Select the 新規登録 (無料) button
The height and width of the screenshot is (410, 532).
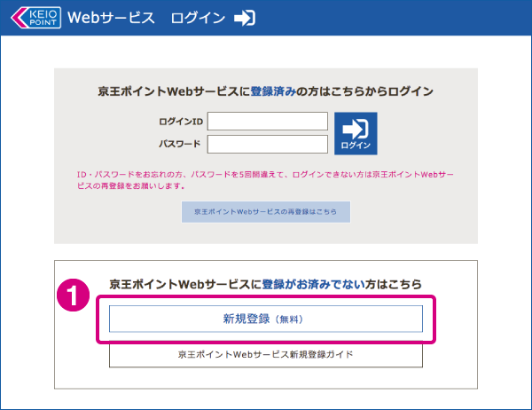pyautogui.click(x=266, y=318)
